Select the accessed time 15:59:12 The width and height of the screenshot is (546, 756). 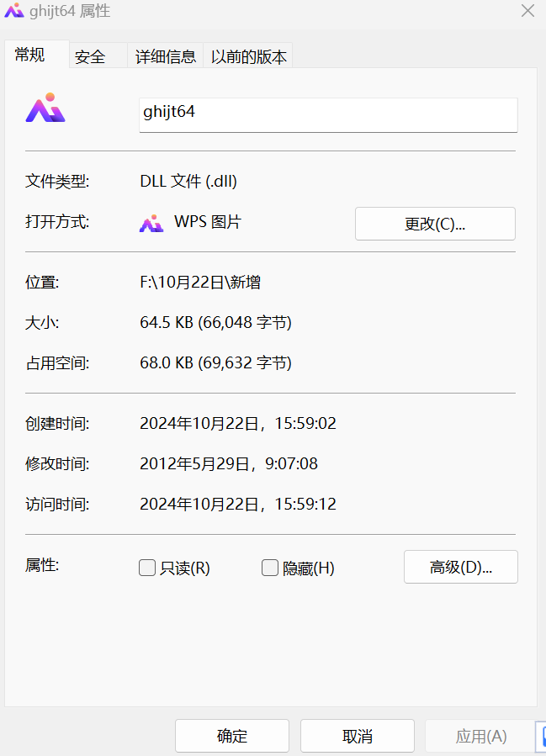tap(305, 505)
